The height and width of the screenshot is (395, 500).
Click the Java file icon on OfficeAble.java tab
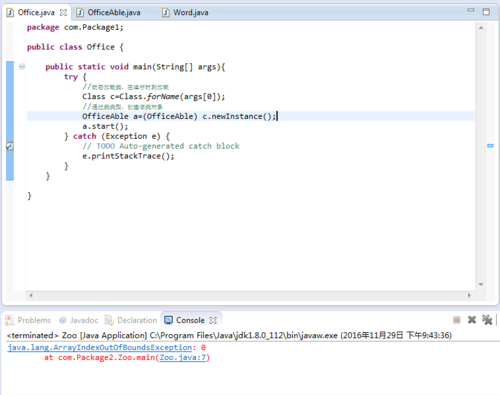pos(80,13)
